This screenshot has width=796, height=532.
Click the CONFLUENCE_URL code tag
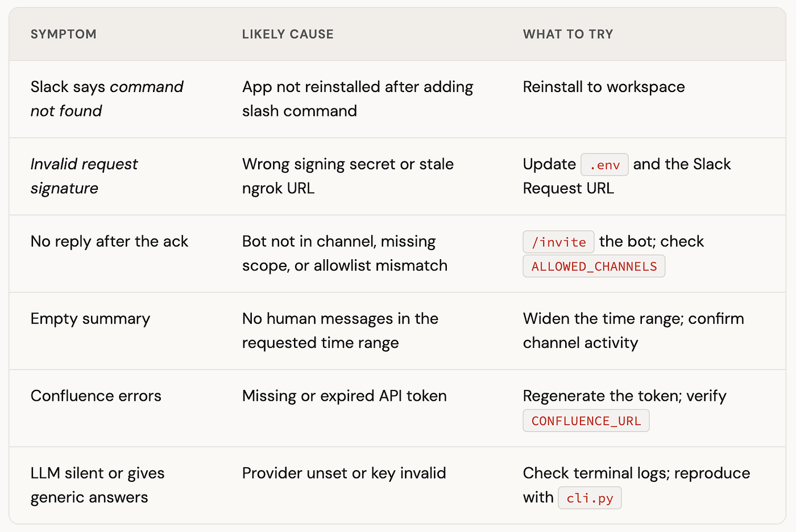[586, 421]
